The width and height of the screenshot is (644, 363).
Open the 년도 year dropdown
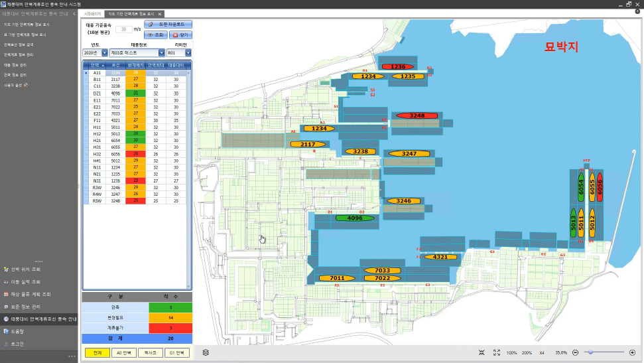point(104,52)
